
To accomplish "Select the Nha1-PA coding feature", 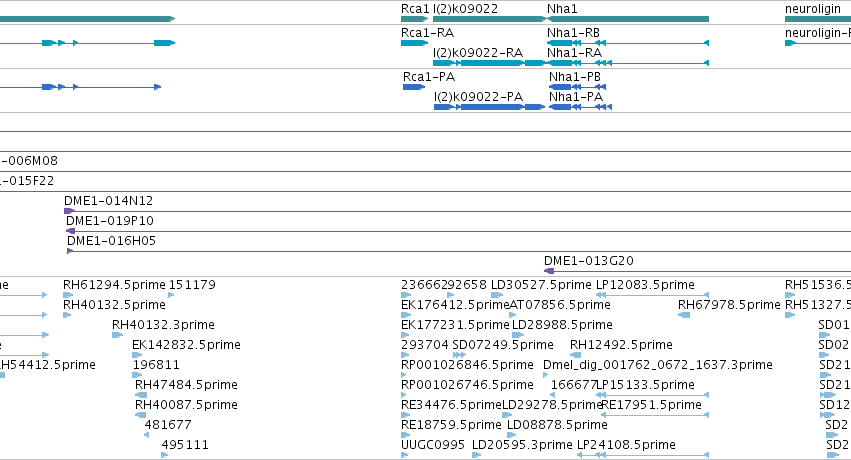I will click(x=580, y=107).
